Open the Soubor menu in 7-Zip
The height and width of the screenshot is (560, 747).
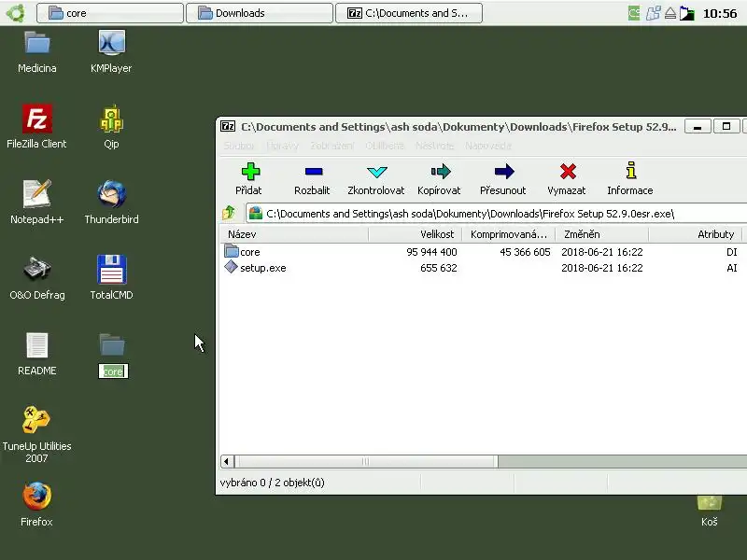239,146
